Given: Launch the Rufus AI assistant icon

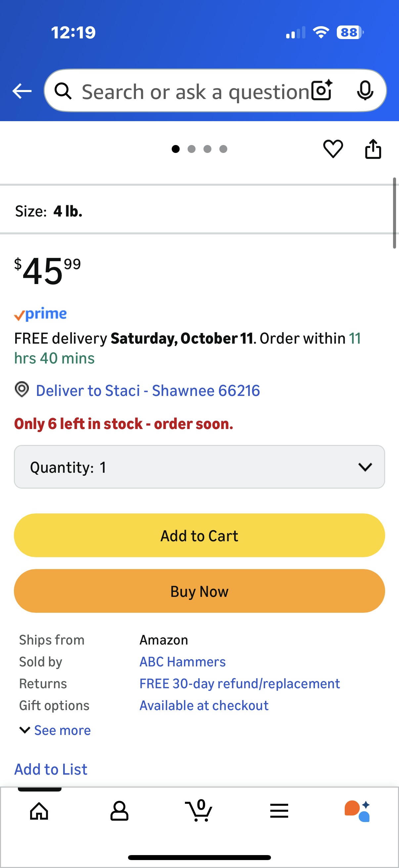Looking at the screenshot, I should click(358, 811).
